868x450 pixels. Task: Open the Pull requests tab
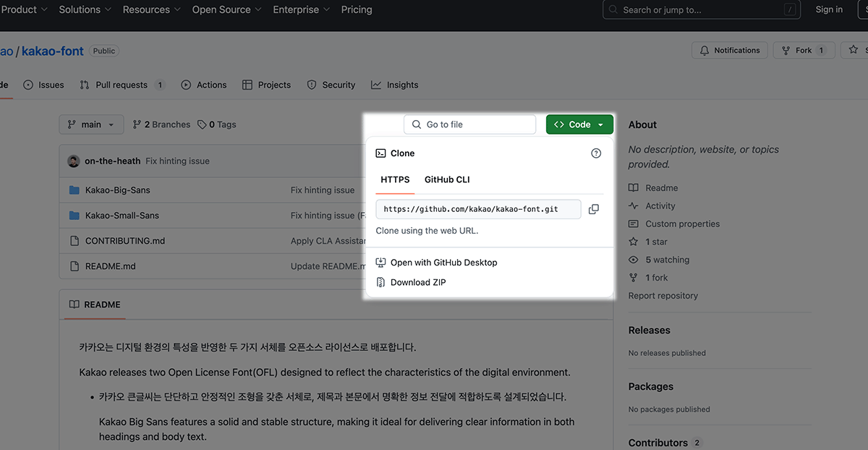pyautogui.click(x=122, y=85)
